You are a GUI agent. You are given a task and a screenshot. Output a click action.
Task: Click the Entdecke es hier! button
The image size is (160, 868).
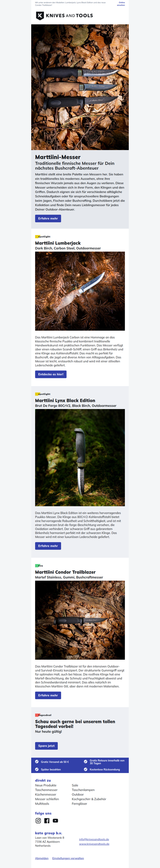(x=51, y=374)
